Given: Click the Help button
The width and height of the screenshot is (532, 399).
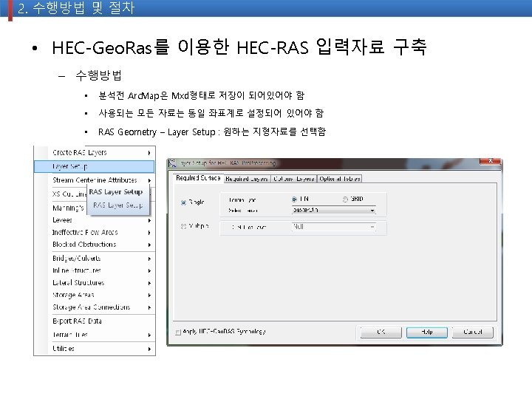Looking at the screenshot, I should coord(427,332).
